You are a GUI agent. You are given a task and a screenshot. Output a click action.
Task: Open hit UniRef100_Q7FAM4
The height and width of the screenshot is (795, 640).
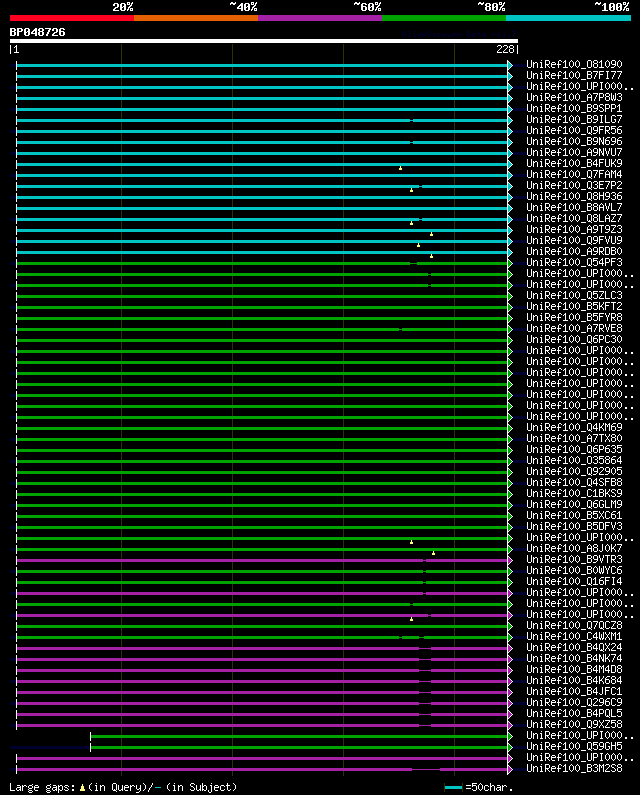pyautogui.click(x=574, y=174)
